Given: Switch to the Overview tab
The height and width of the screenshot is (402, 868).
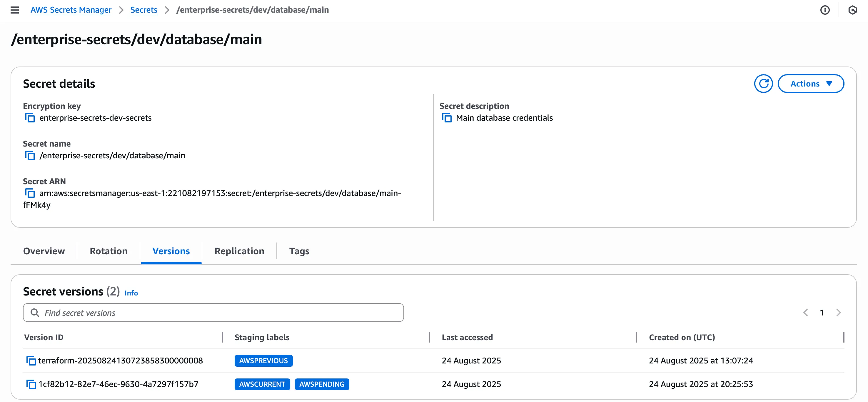Looking at the screenshot, I should (44, 251).
